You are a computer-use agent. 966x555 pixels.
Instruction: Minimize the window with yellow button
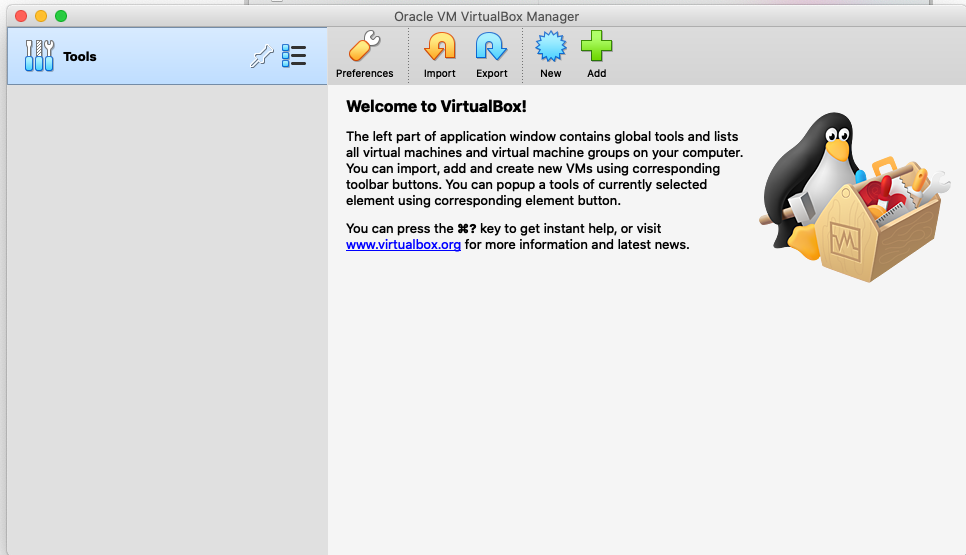tap(41, 16)
